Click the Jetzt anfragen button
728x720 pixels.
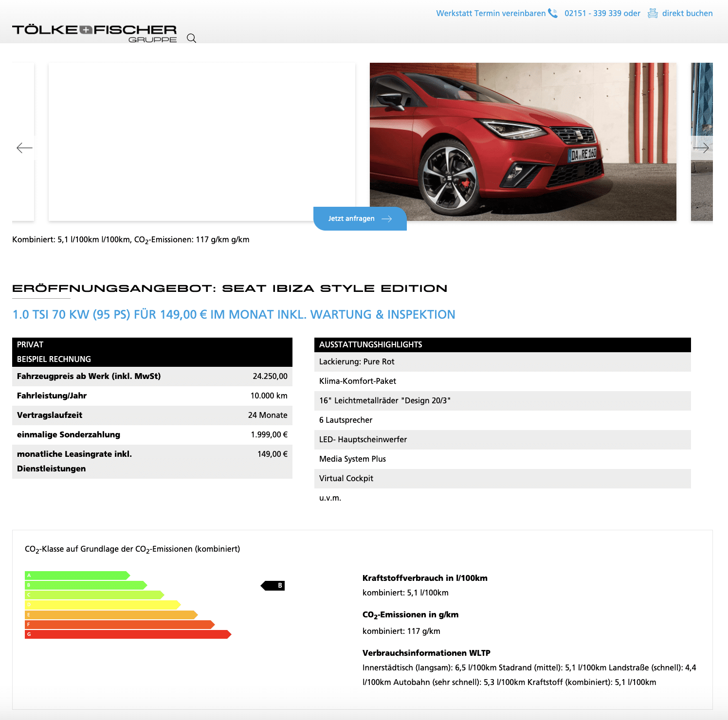[360, 218]
